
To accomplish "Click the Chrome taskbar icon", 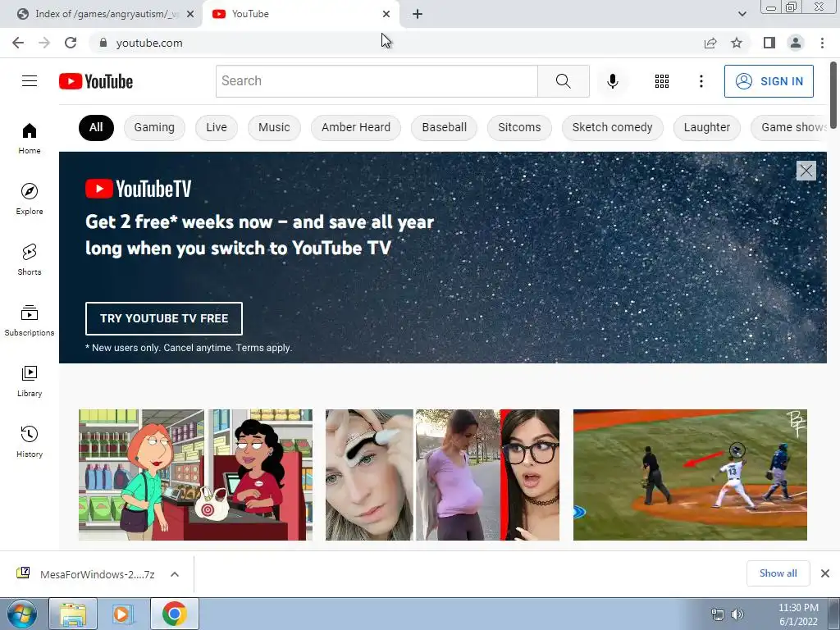I will (x=174, y=614).
